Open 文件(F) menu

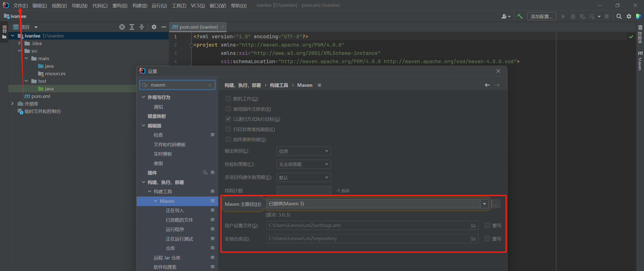(x=20, y=5)
